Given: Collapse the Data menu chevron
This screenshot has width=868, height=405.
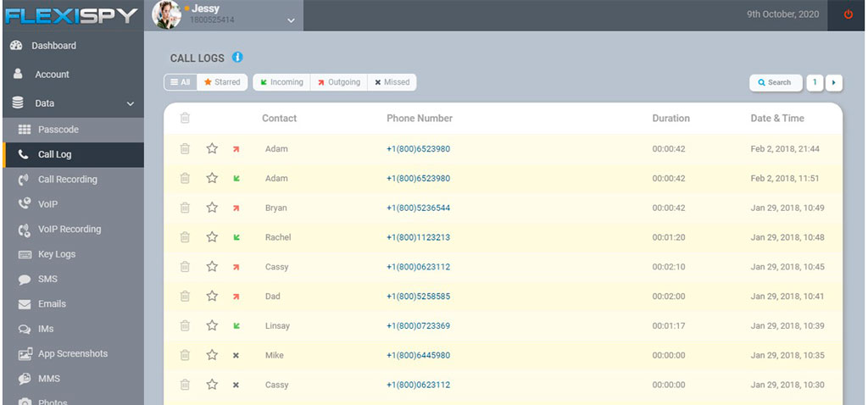Looking at the screenshot, I should coord(131,103).
